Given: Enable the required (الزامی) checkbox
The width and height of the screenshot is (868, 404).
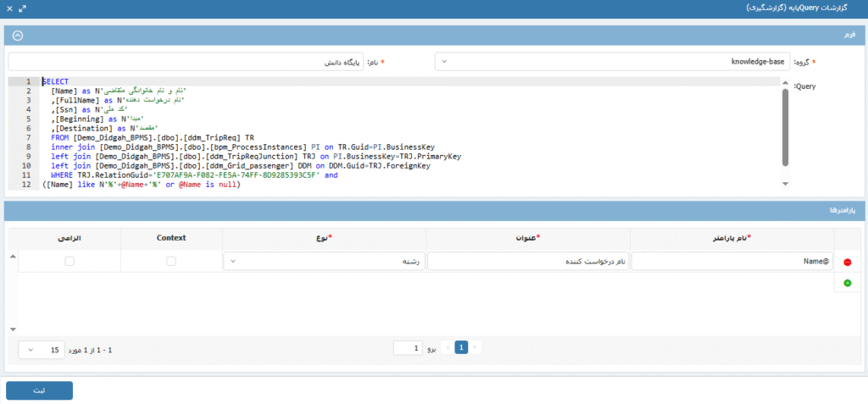Looking at the screenshot, I should [x=69, y=262].
